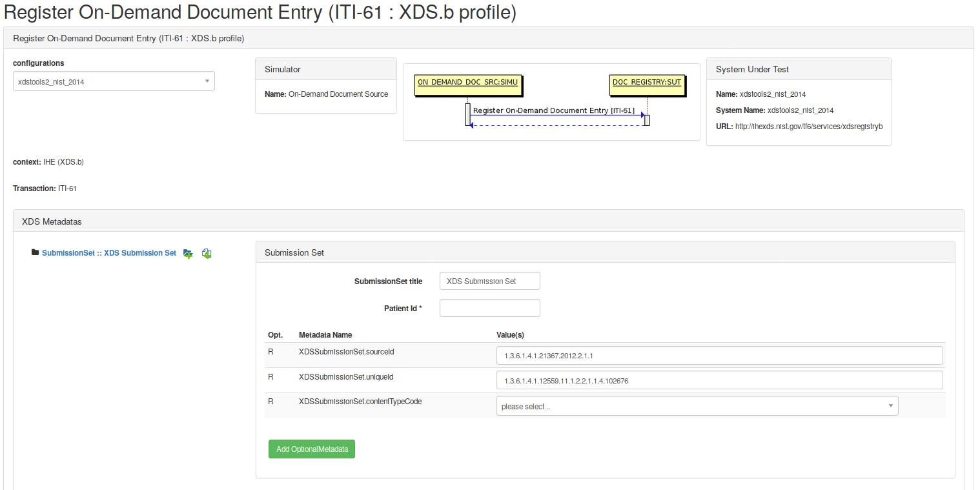
Task: Click the XDS Metadatas section header
Action: point(488,221)
